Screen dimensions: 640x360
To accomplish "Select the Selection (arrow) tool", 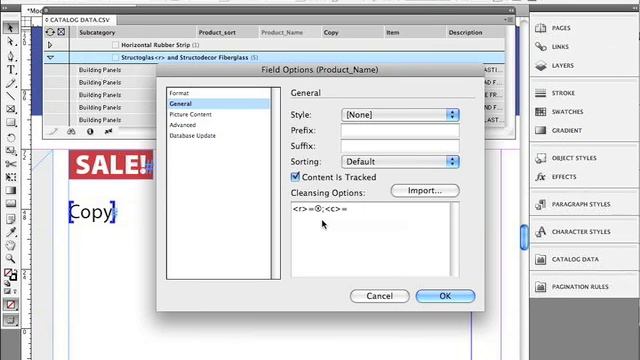I will tap(11, 28).
